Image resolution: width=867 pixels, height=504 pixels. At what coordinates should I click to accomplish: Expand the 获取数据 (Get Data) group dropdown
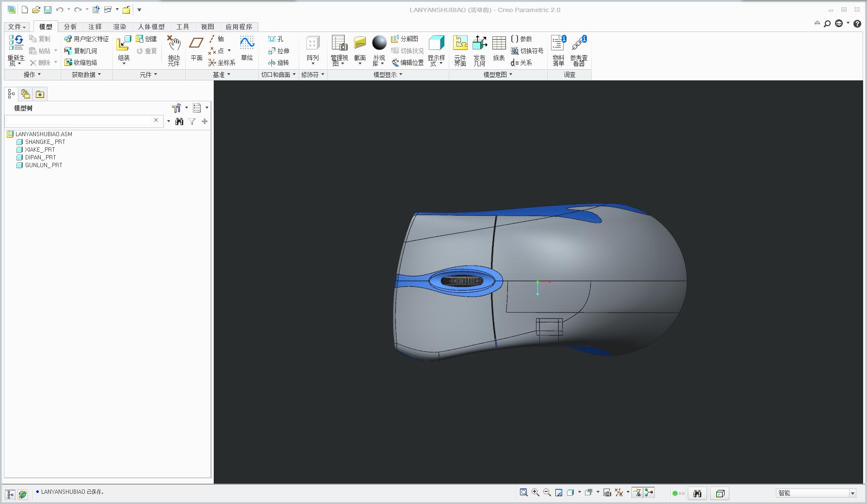(x=86, y=75)
